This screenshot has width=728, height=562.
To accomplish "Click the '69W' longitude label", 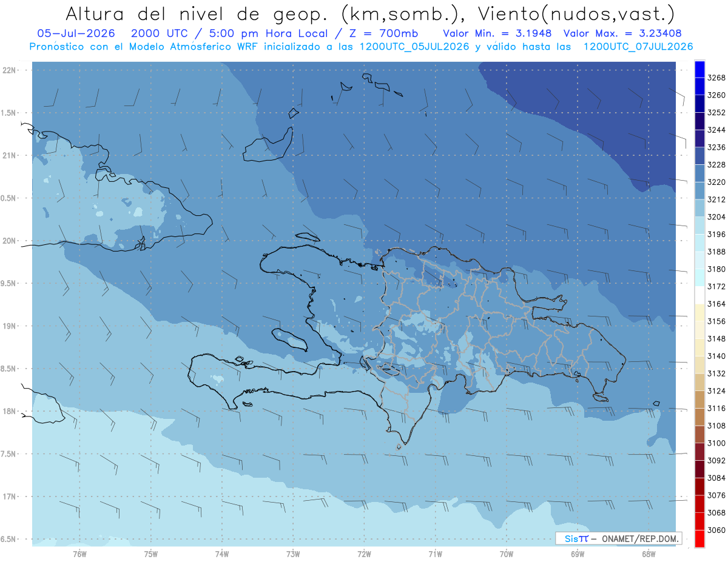I will coord(578,554).
